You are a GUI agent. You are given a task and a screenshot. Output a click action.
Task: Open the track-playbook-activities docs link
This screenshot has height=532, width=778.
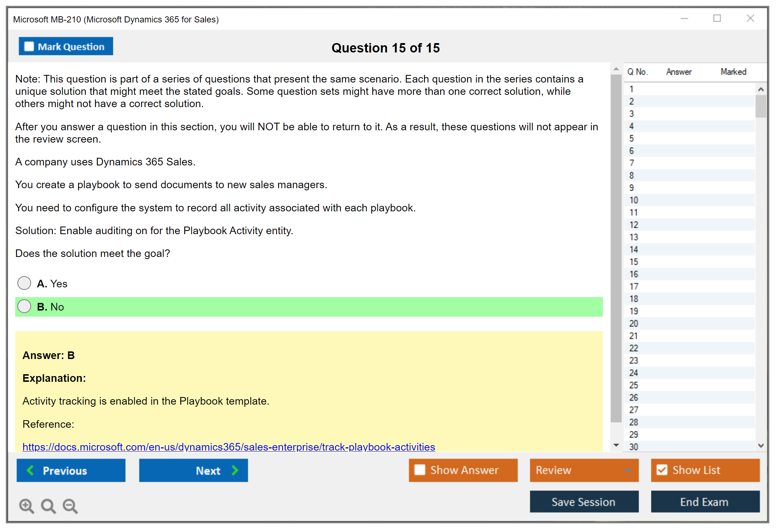point(228,447)
